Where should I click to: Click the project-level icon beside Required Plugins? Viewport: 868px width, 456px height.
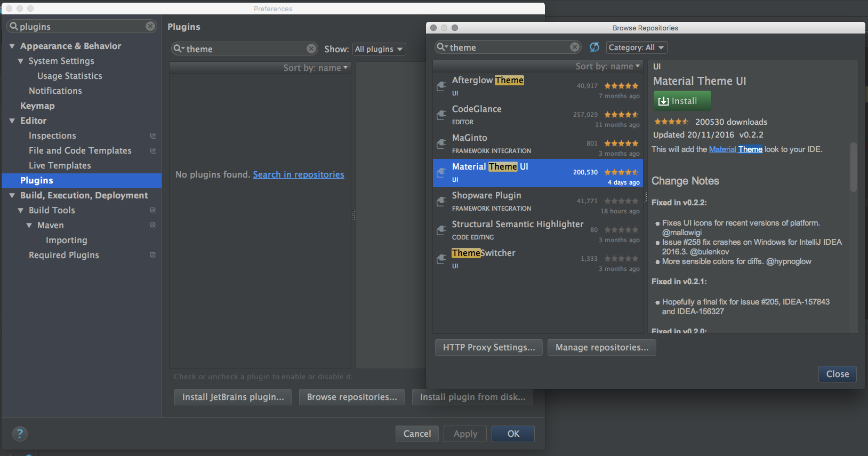154,255
